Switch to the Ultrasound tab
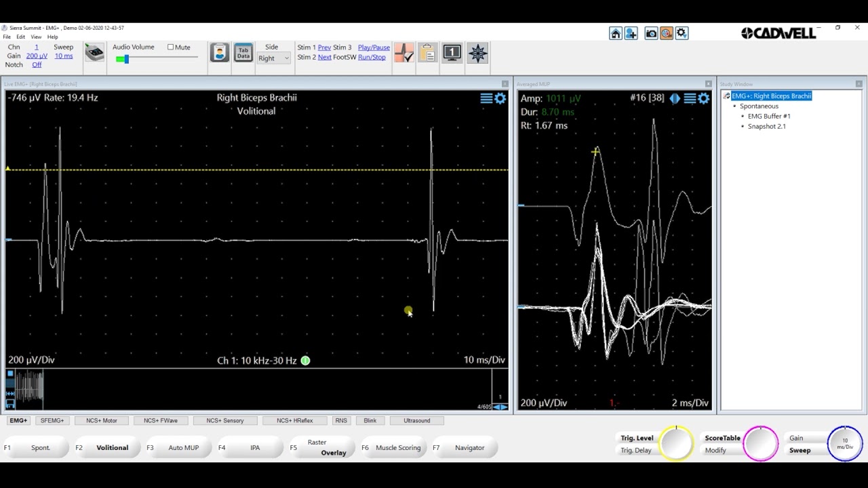The height and width of the screenshot is (488, 868). 417,421
